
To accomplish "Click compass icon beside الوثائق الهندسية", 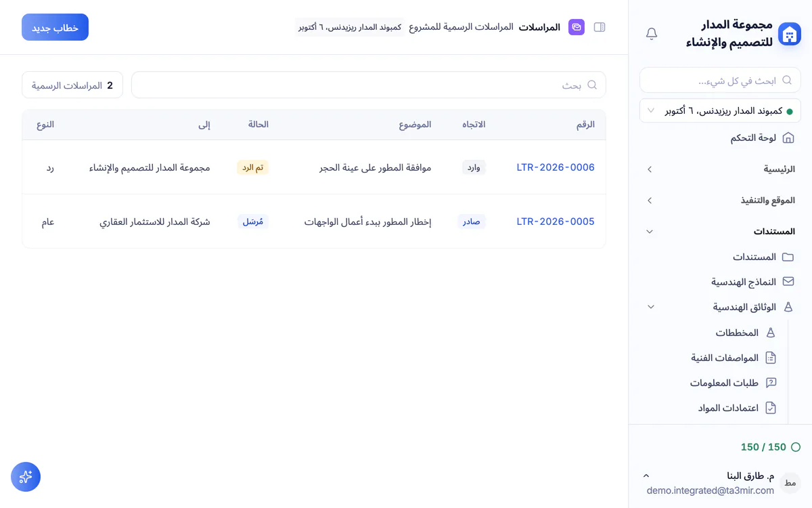I will coord(788,307).
